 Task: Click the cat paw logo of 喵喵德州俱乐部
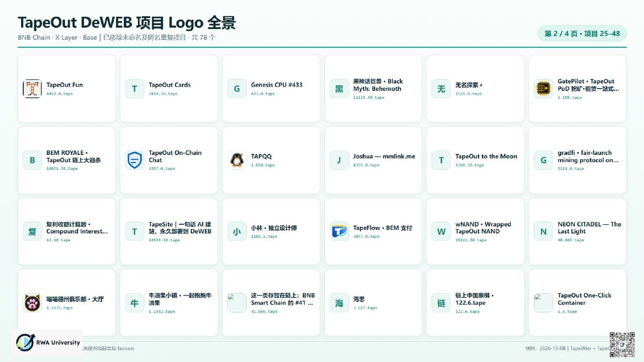(32, 303)
